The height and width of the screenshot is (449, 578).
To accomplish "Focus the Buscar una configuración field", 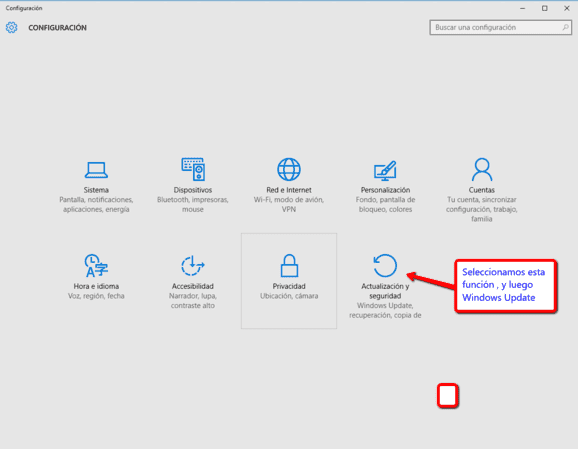I will 501,27.
